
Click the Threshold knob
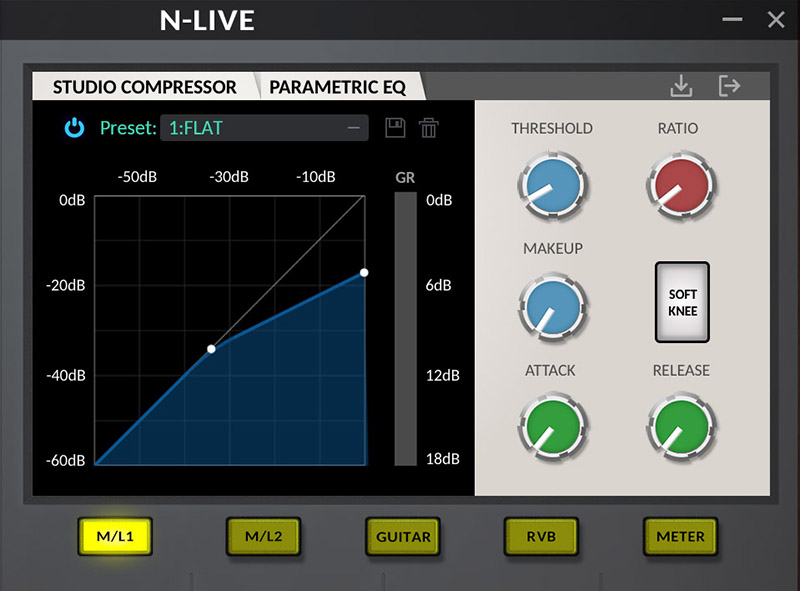pos(551,185)
